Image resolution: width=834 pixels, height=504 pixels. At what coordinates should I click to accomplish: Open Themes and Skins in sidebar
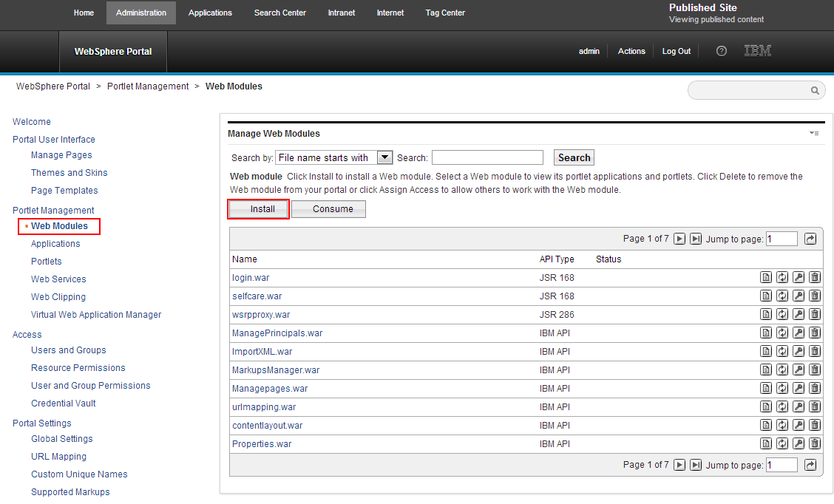point(69,173)
